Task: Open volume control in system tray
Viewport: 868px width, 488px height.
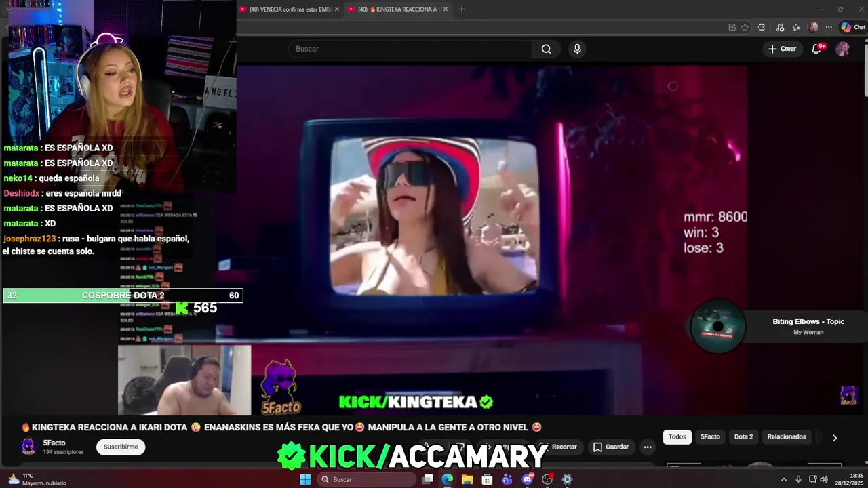Action: pos(824,479)
